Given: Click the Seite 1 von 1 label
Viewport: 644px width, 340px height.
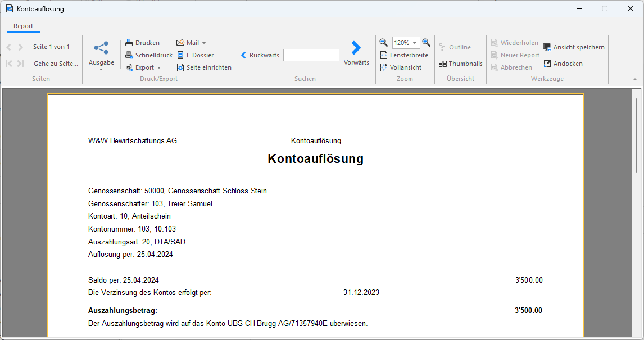Looking at the screenshot, I should (51, 47).
